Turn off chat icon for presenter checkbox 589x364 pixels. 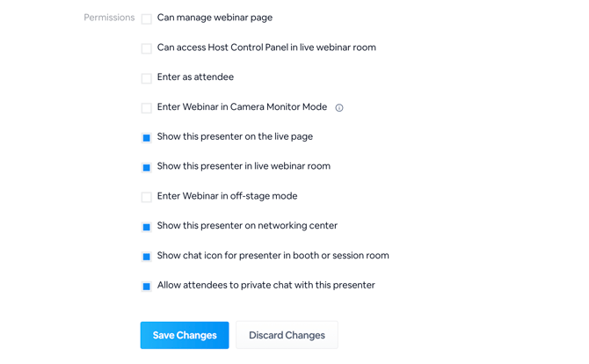point(147,257)
